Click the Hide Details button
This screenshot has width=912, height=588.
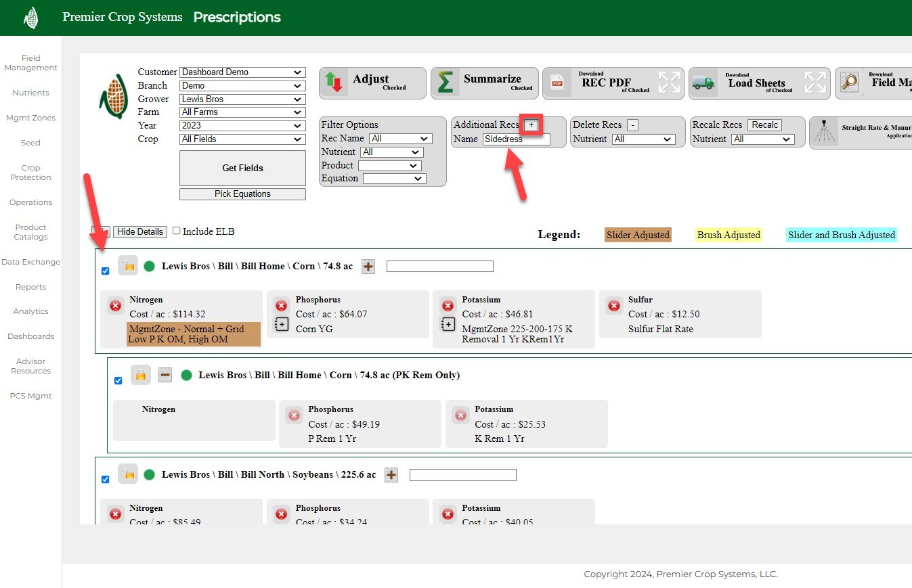pos(139,231)
